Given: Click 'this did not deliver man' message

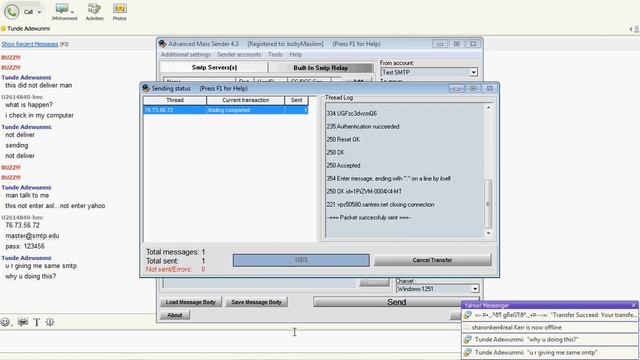Looking at the screenshot, I should (x=39, y=85).
